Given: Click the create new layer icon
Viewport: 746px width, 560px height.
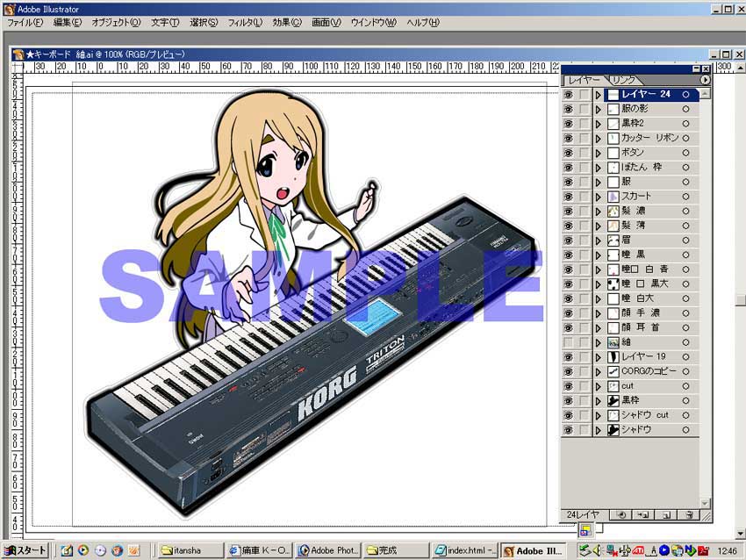Looking at the screenshot, I should click(x=665, y=514).
